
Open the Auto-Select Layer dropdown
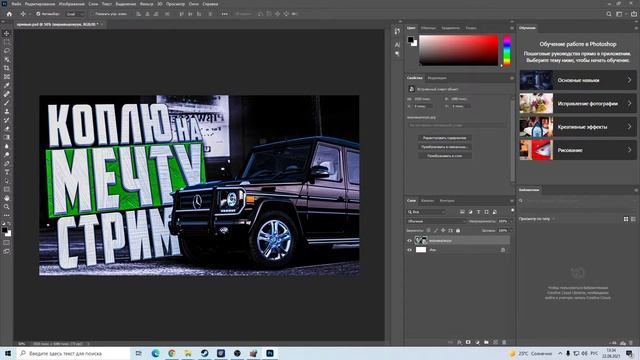(74, 14)
